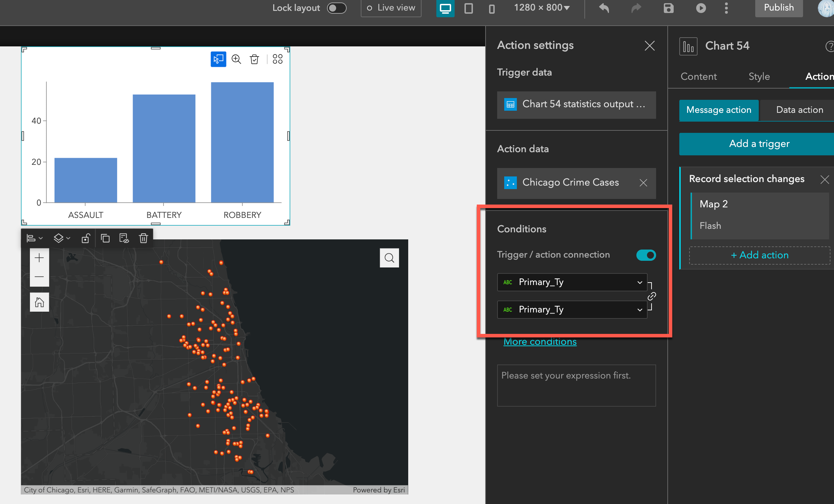Activate zoom mode on the chart widget
The height and width of the screenshot is (504, 834).
(236, 59)
